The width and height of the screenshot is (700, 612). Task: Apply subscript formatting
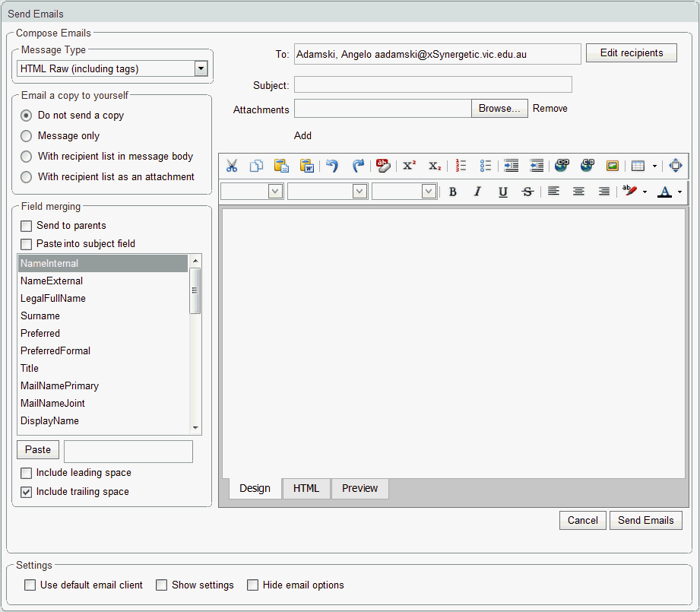click(x=435, y=166)
